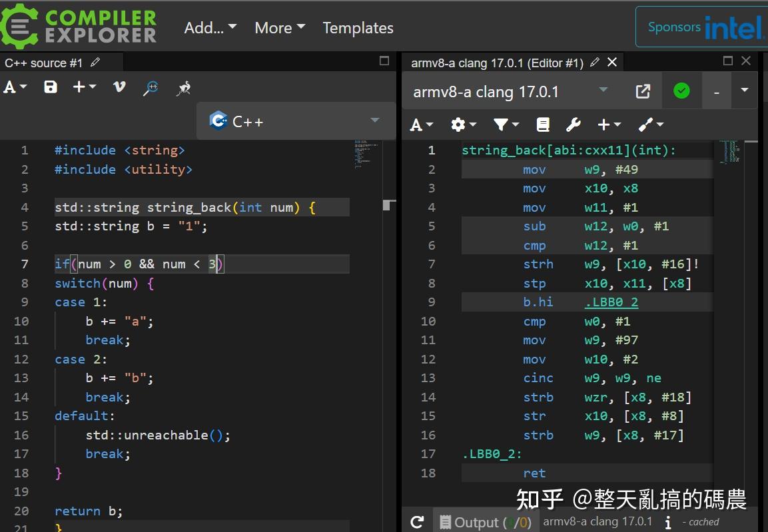The image size is (768, 532).
Task: Open the libraries book icon
Action: tap(543, 125)
